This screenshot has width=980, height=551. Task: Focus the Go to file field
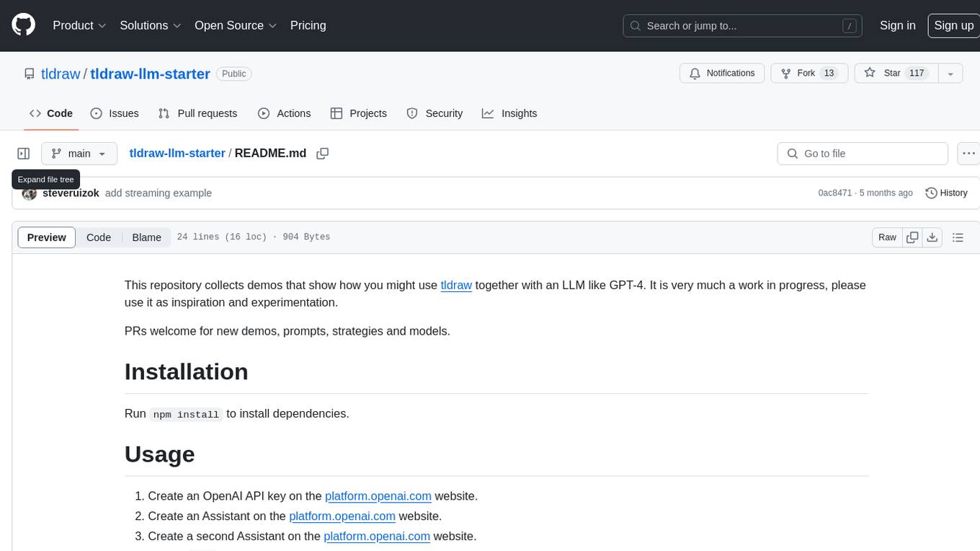pos(863,154)
